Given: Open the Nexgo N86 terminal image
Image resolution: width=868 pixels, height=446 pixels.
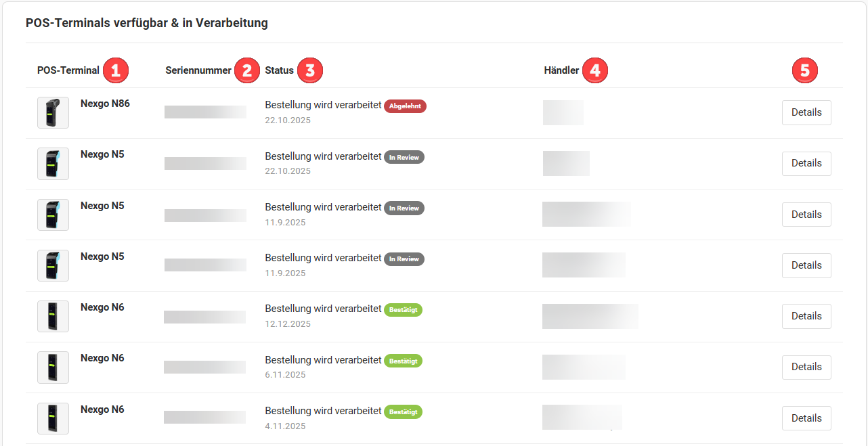Looking at the screenshot, I should coord(53,112).
